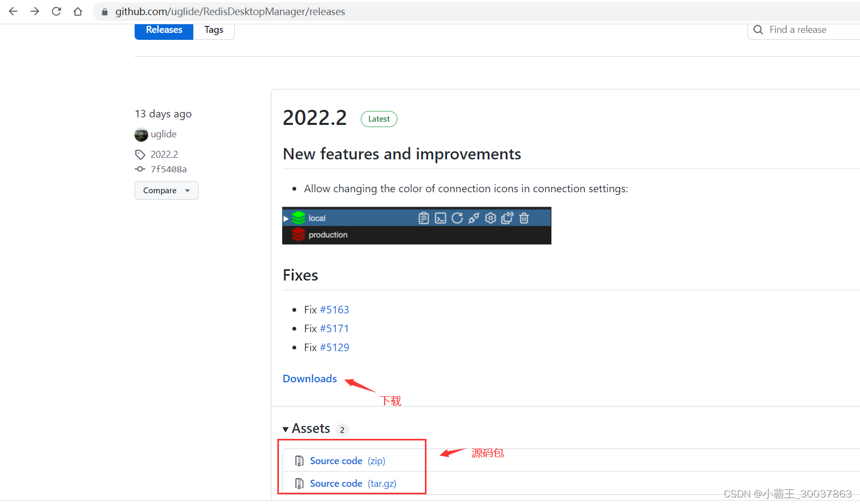Click the search magnifier icon
Image resolution: width=860 pixels, height=504 pixels.
758,30
